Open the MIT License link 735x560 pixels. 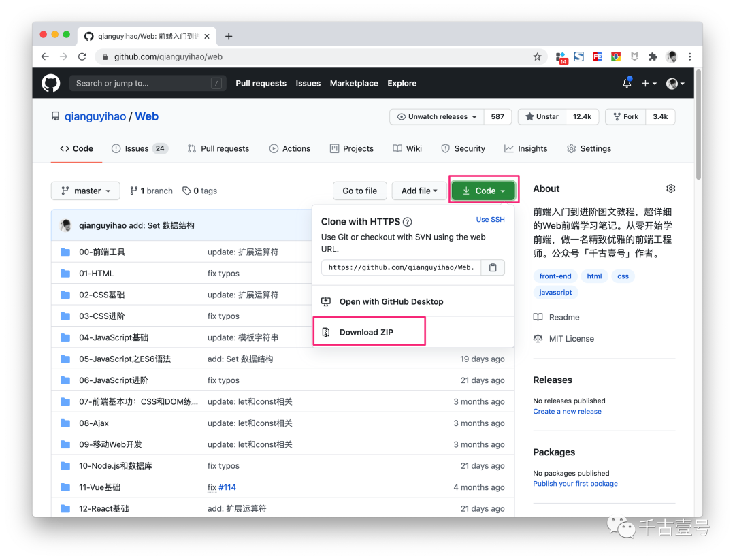(x=572, y=339)
